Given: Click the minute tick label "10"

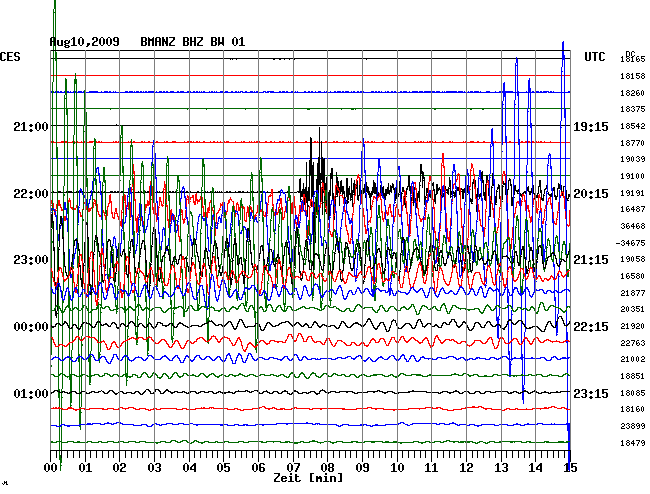Looking at the screenshot, I should tap(397, 468).
